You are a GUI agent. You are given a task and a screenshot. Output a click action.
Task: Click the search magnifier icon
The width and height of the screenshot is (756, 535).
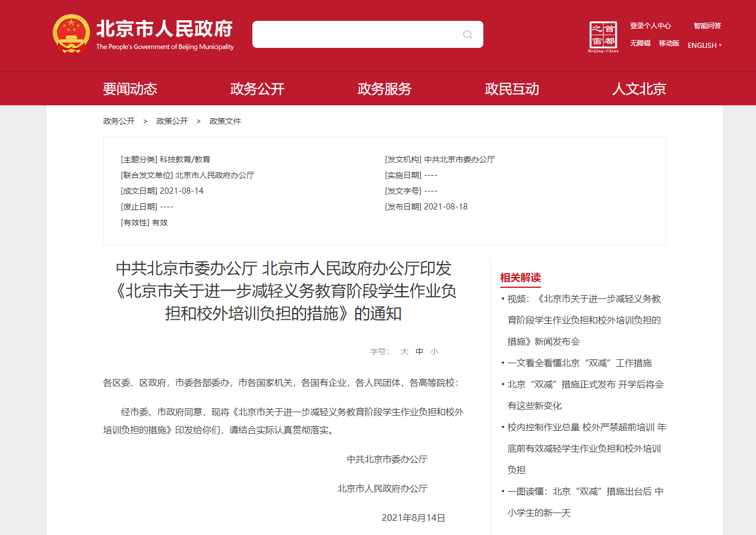pos(468,35)
